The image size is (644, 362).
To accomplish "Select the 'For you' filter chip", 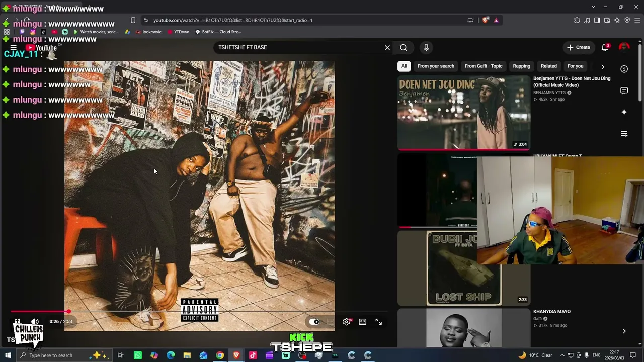I will [x=575, y=66].
